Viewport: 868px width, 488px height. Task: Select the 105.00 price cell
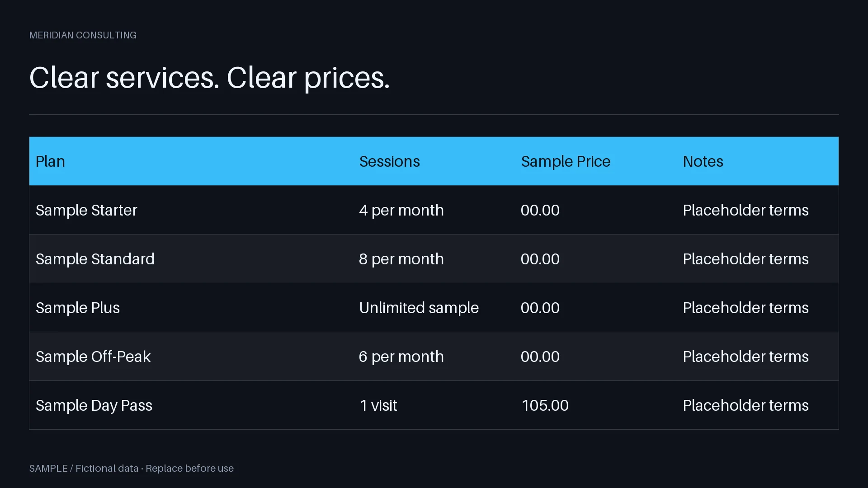(596, 405)
